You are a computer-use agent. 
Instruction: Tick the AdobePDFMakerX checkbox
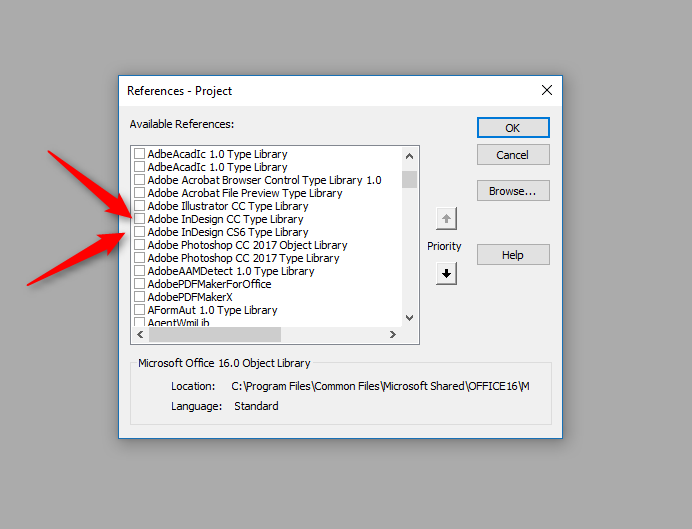tap(139, 296)
